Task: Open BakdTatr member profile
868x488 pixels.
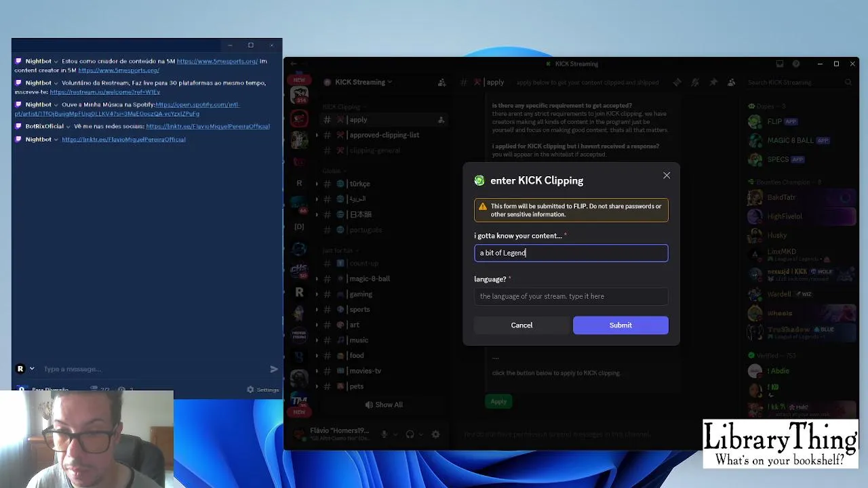Action: tap(800, 197)
